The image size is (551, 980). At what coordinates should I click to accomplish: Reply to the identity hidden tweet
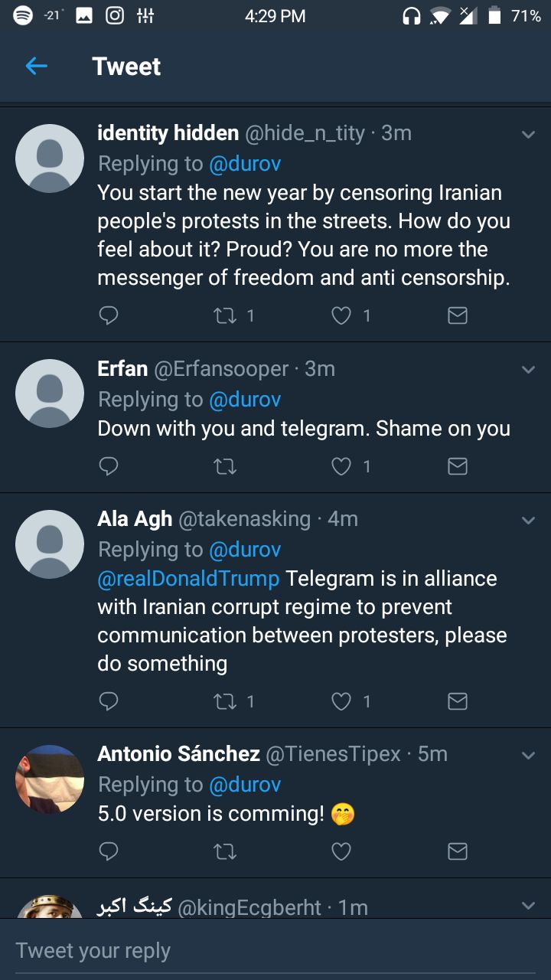pos(109,315)
